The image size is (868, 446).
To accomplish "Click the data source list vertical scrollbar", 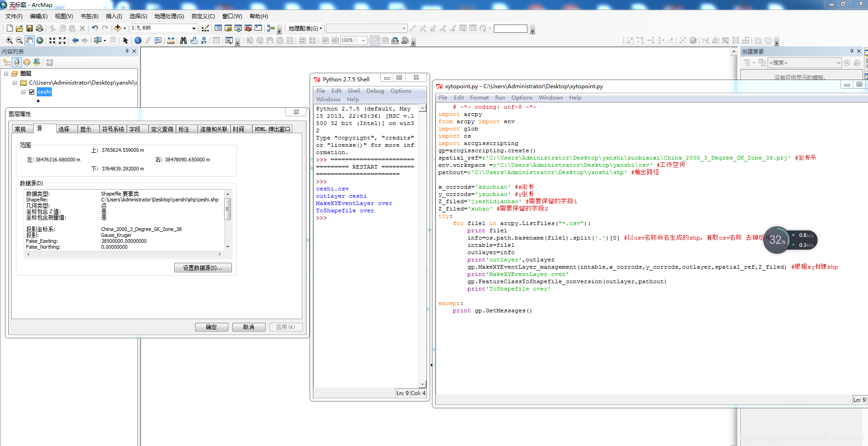I will [x=228, y=220].
